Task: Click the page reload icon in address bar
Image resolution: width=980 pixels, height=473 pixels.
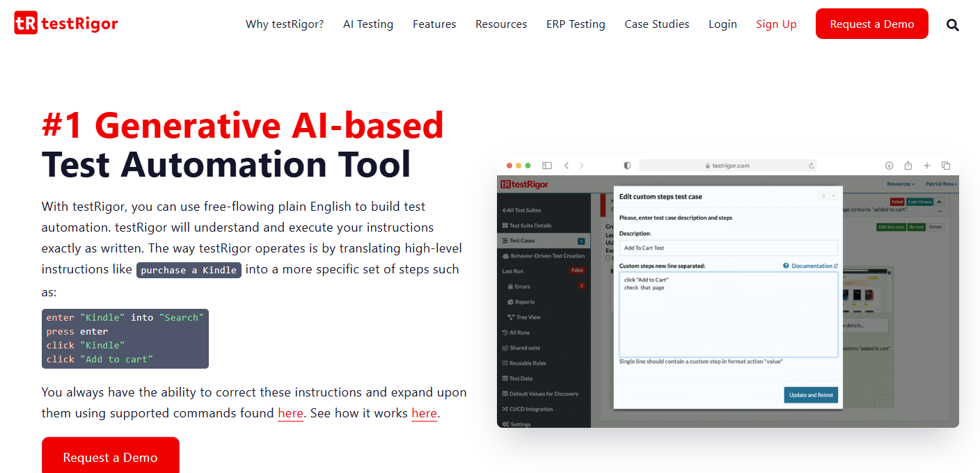Action: coord(811,166)
